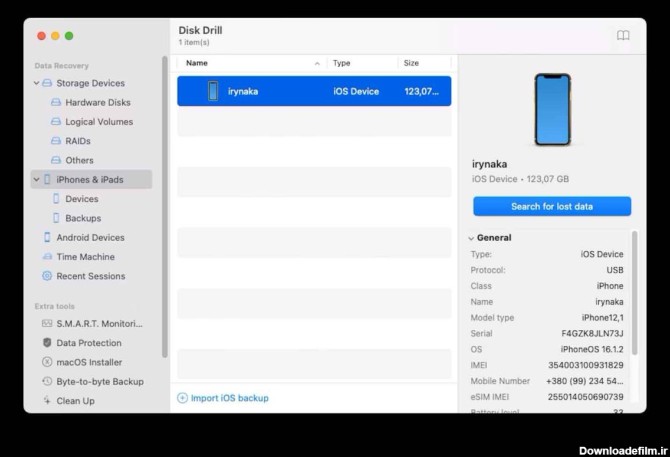Select Logical Volumes in sidebar
Image resolution: width=670 pixels, height=457 pixels.
point(98,122)
